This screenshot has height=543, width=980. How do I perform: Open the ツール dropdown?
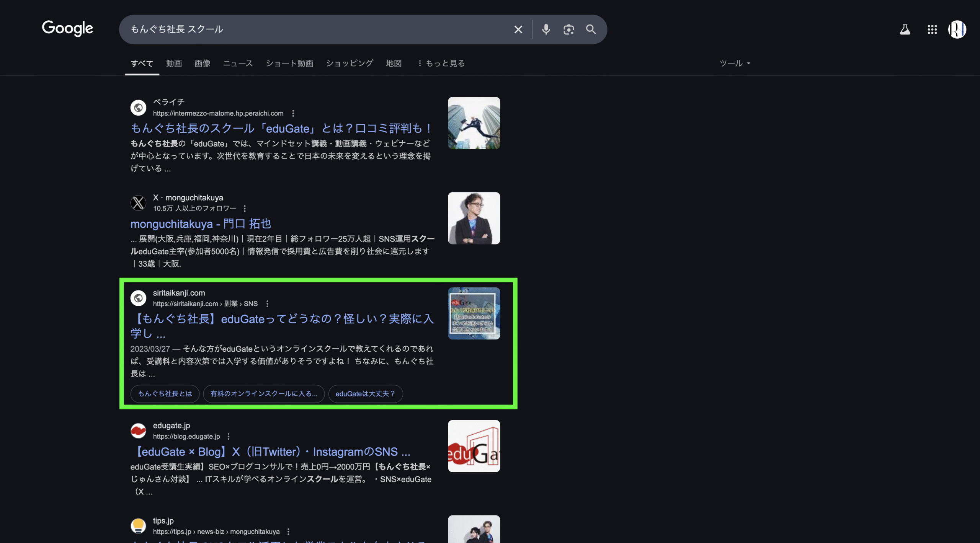point(735,64)
